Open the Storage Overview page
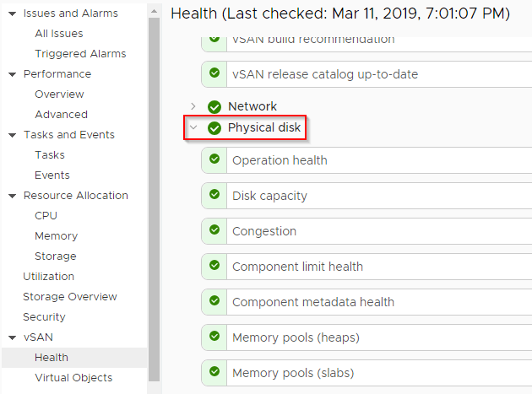 (70, 296)
